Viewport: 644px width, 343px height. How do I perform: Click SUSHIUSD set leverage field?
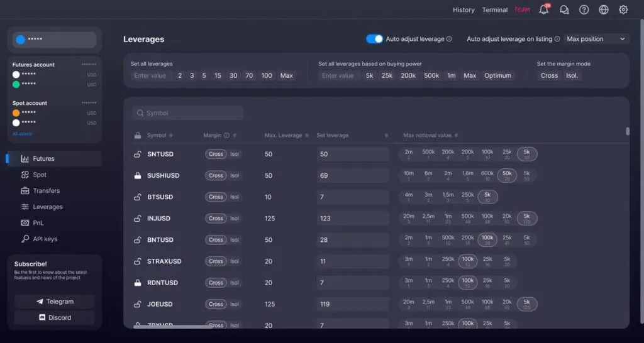tap(353, 176)
